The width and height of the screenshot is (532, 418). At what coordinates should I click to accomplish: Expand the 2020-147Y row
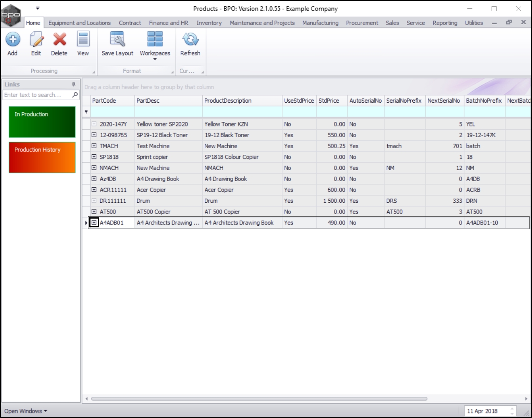tap(94, 124)
